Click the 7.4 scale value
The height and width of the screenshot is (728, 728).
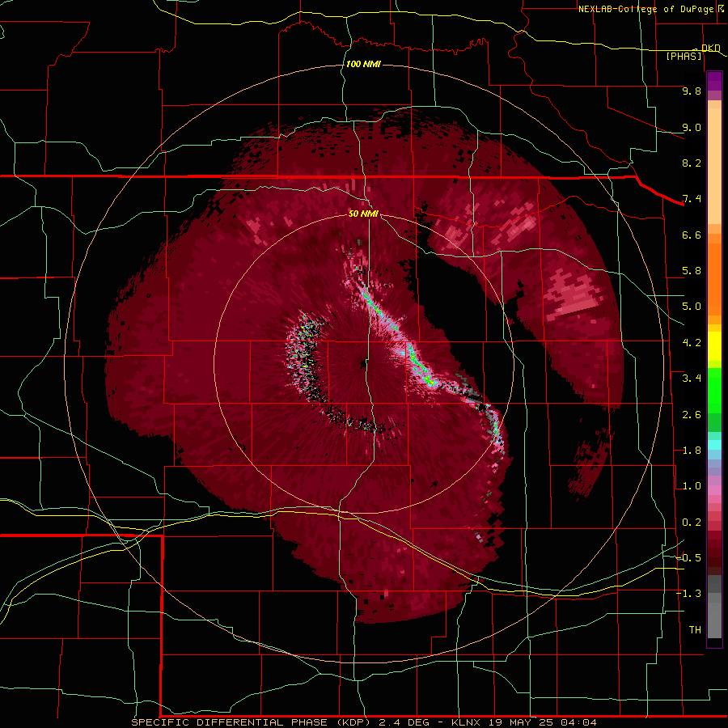692,199
